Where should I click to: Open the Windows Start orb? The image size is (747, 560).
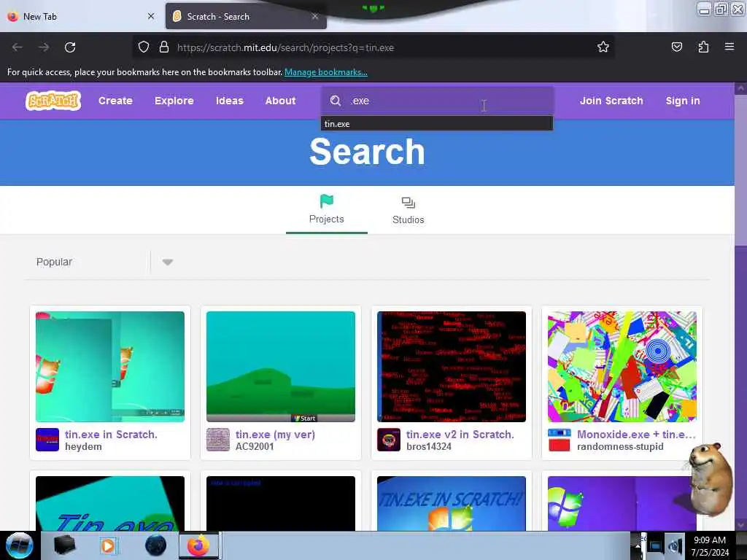(20, 545)
